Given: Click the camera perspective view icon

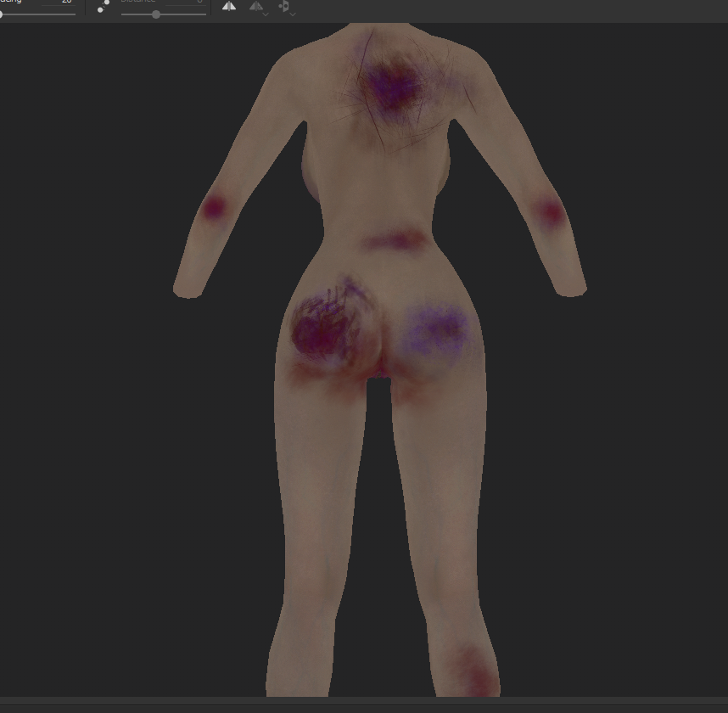Looking at the screenshot, I should pyautogui.click(x=283, y=6).
